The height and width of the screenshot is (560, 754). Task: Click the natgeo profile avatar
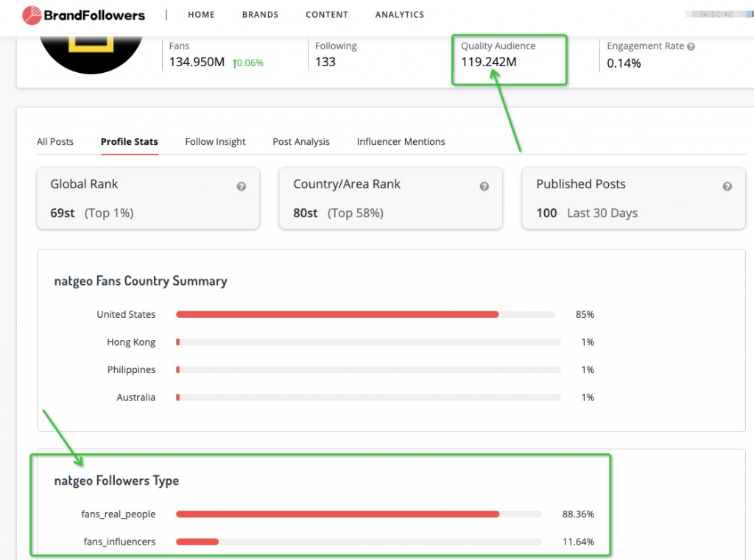91,54
